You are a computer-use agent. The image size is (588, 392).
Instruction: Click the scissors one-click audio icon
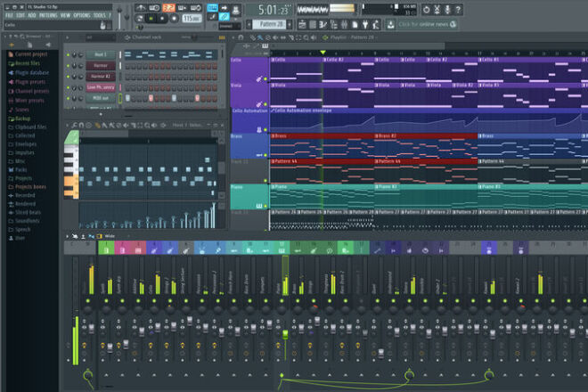(x=437, y=10)
